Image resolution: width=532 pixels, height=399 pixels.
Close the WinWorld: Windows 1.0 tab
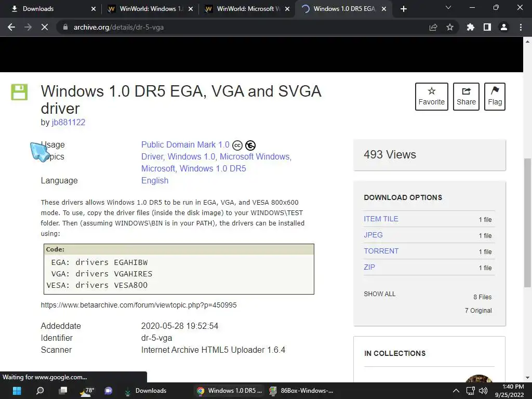point(190,9)
